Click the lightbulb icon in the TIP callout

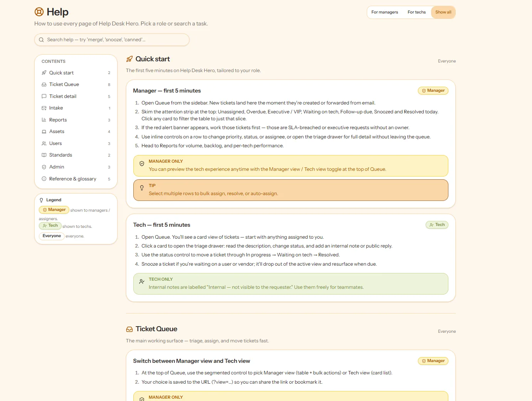click(142, 188)
